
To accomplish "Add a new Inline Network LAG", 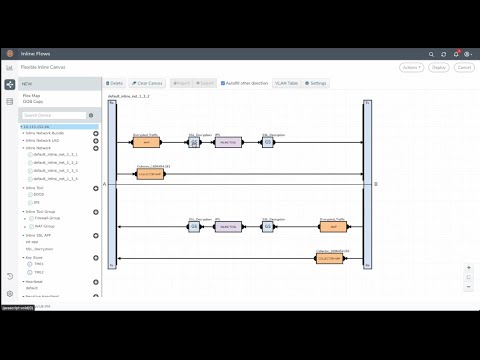I will 96,141.
